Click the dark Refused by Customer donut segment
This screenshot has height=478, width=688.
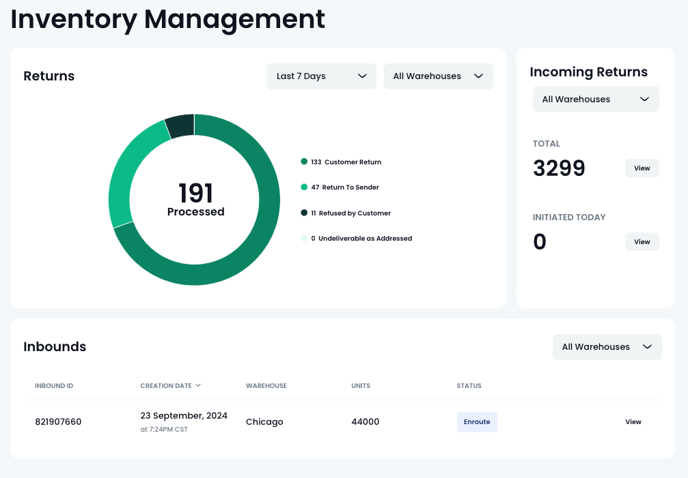click(x=181, y=126)
